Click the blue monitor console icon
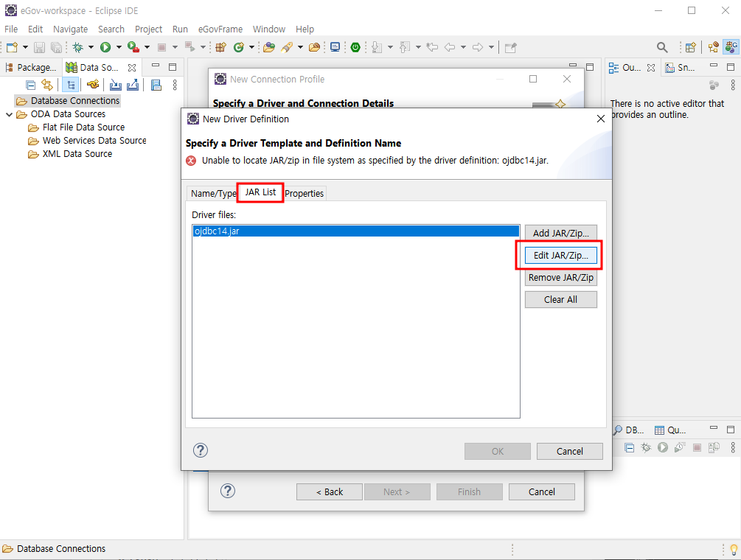Screen dimensions: 741x560 (x=335, y=47)
